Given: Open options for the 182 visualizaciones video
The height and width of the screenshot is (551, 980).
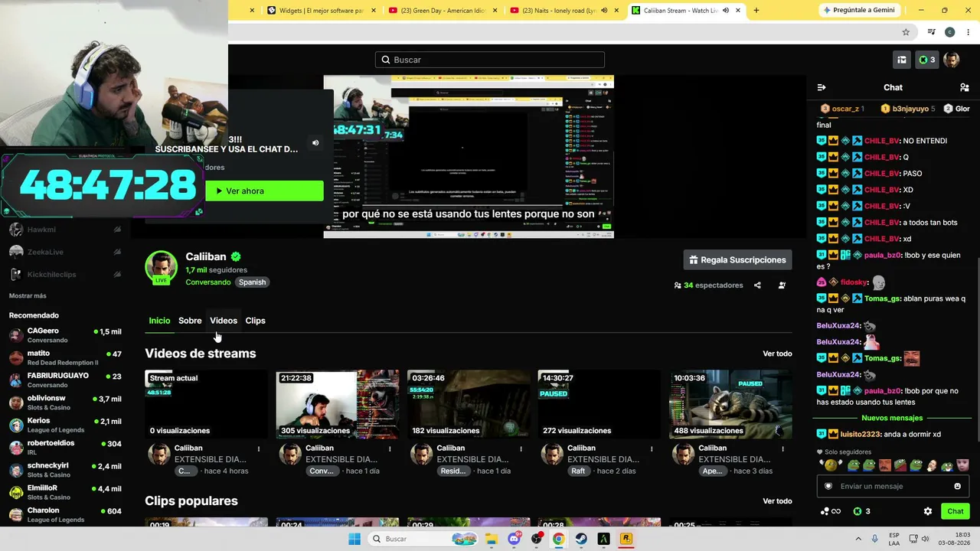Looking at the screenshot, I should [x=521, y=448].
